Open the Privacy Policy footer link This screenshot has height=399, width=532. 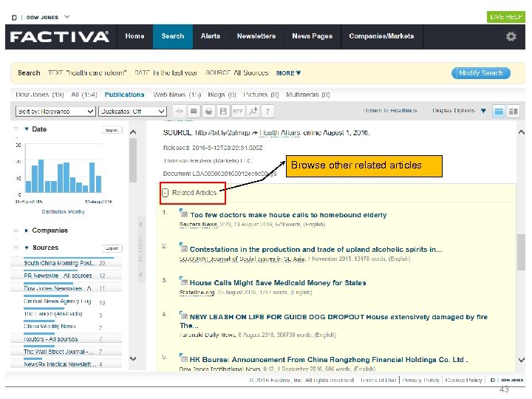tap(420, 380)
